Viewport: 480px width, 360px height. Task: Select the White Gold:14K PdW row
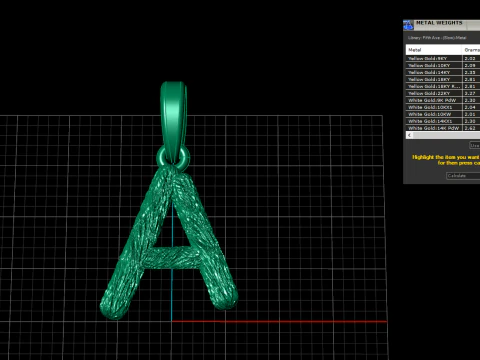(x=443, y=128)
